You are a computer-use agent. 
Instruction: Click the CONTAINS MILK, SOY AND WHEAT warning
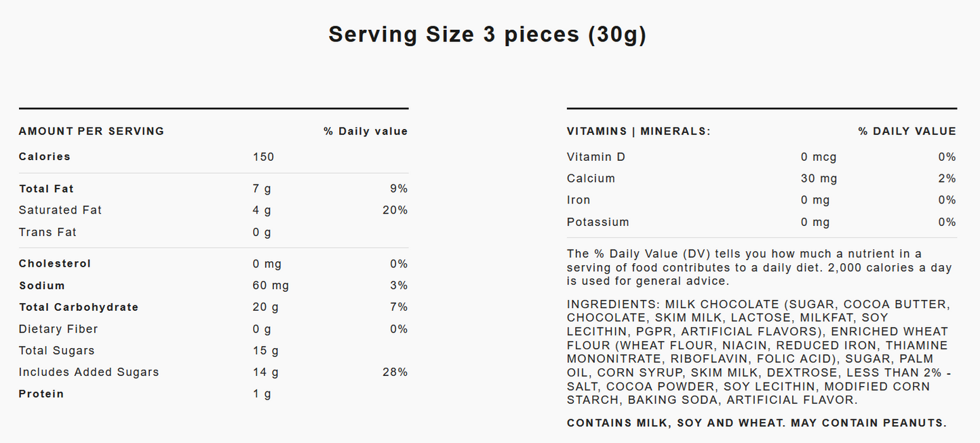point(756,423)
